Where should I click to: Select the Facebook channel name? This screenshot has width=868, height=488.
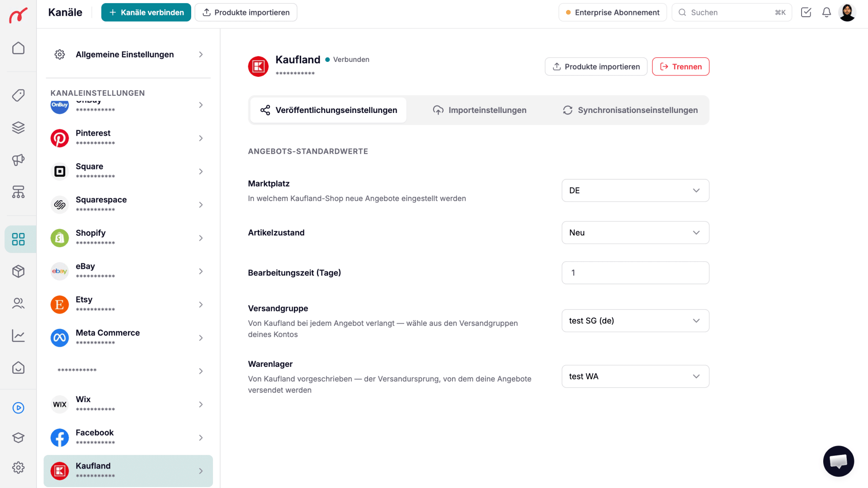94,433
